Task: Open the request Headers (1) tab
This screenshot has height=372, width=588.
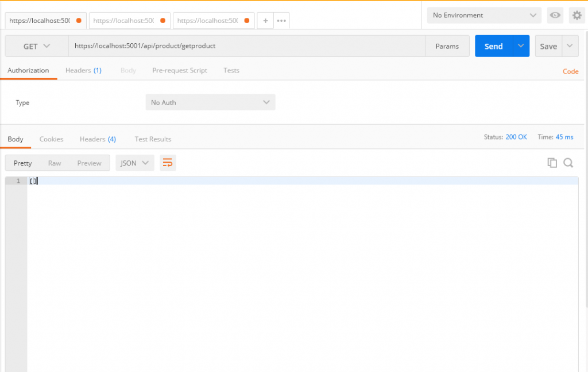Action: (x=83, y=71)
